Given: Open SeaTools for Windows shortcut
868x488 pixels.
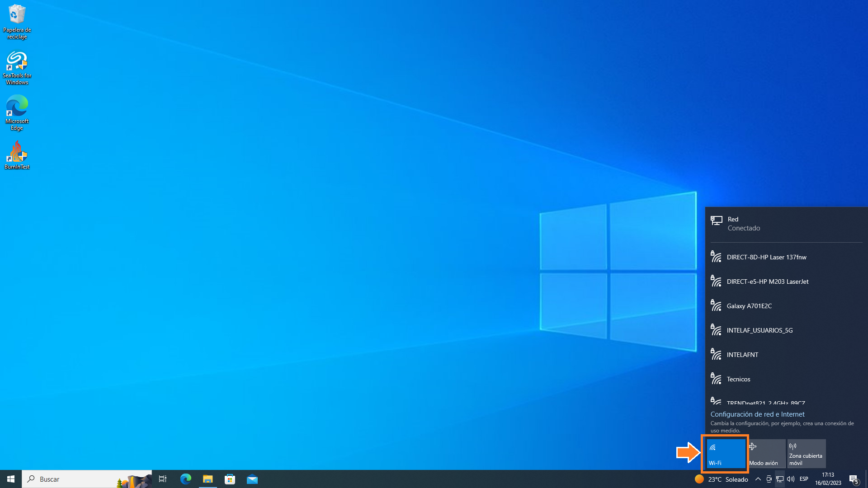Looking at the screenshot, I should (x=17, y=67).
